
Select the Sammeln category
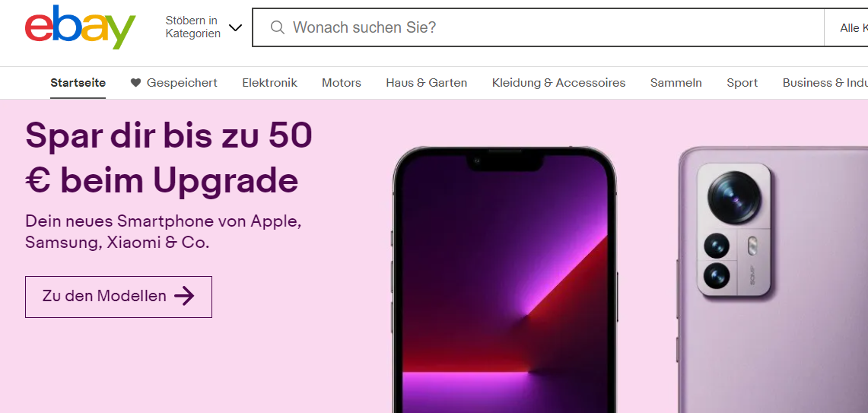(676, 83)
